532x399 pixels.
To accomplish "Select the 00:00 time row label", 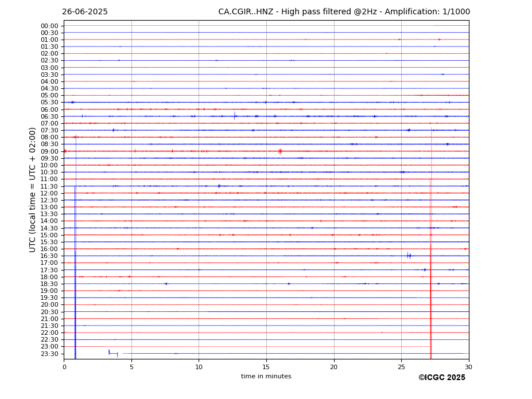I will click(49, 26).
